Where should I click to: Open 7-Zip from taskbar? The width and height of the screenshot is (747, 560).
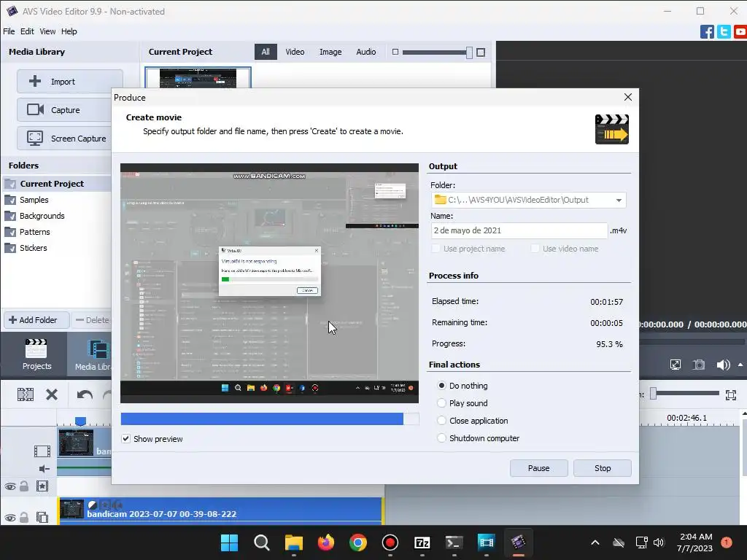tap(422, 542)
